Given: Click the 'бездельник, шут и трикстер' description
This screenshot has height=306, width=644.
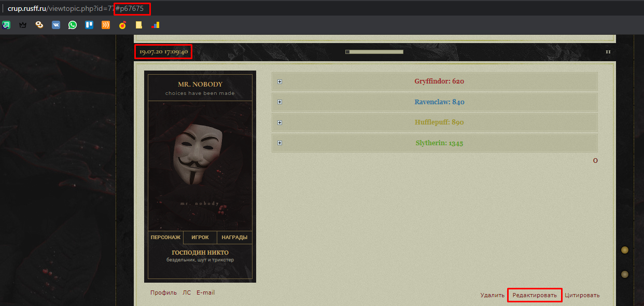Looking at the screenshot, I should (x=200, y=259).
